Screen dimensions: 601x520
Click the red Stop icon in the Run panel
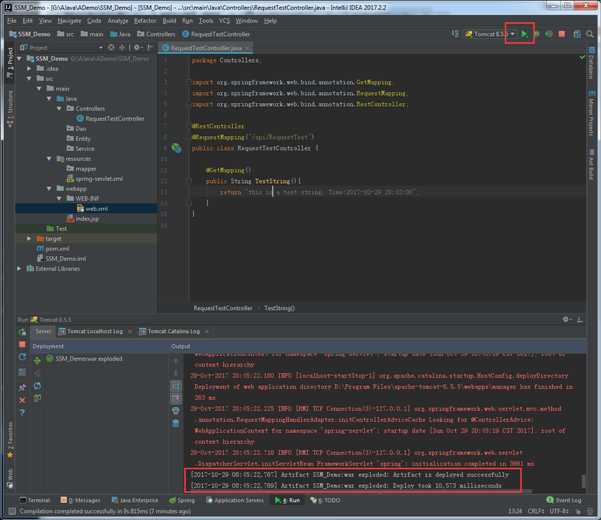click(x=22, y=344)
